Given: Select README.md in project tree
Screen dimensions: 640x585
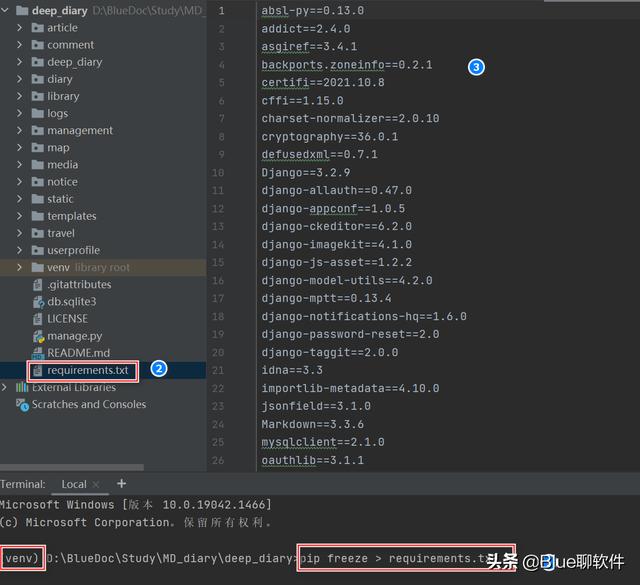Looking at the screenshot, I should coord(78,353).
